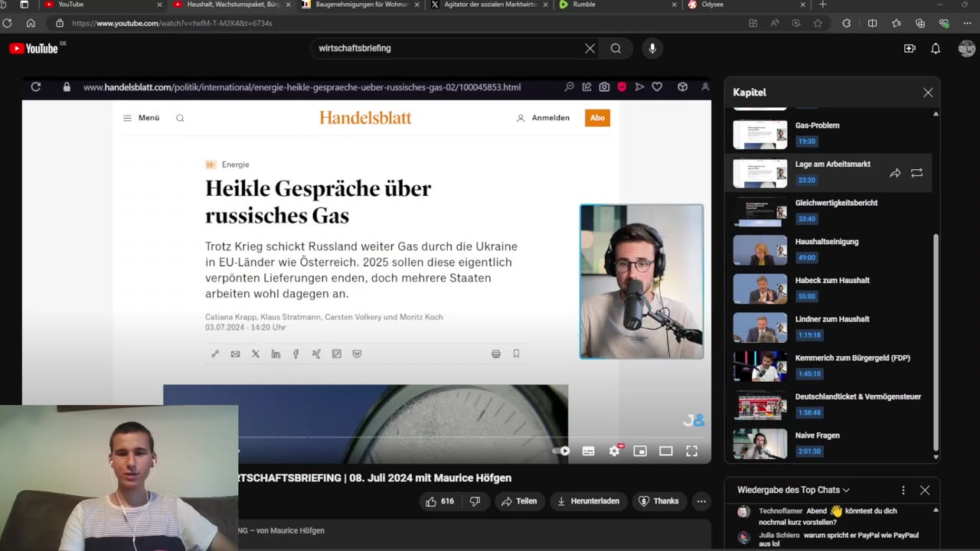Click the Kapitel panel scrollbar
Viewport: 980px width, 551px height.
tap(936, 343)
